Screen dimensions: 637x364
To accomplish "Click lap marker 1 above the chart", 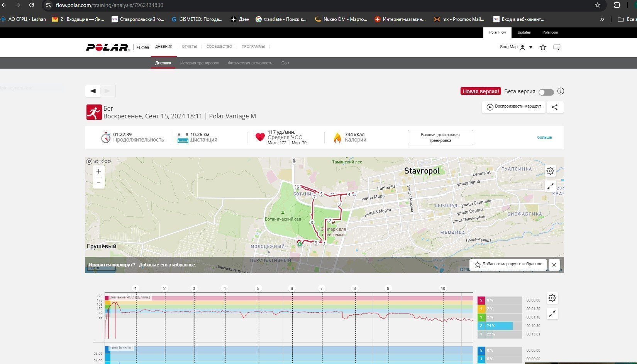I will pyautogui.click(x=136, y=288).
